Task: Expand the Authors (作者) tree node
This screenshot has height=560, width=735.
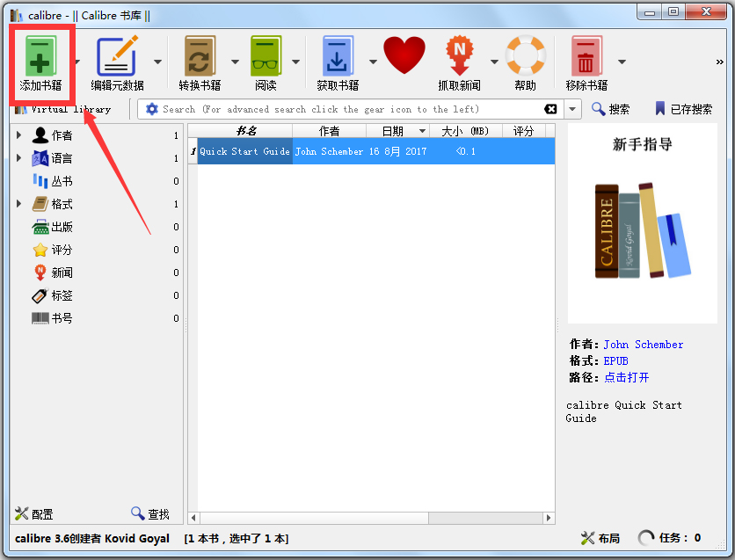Action: tap(18, 135)
